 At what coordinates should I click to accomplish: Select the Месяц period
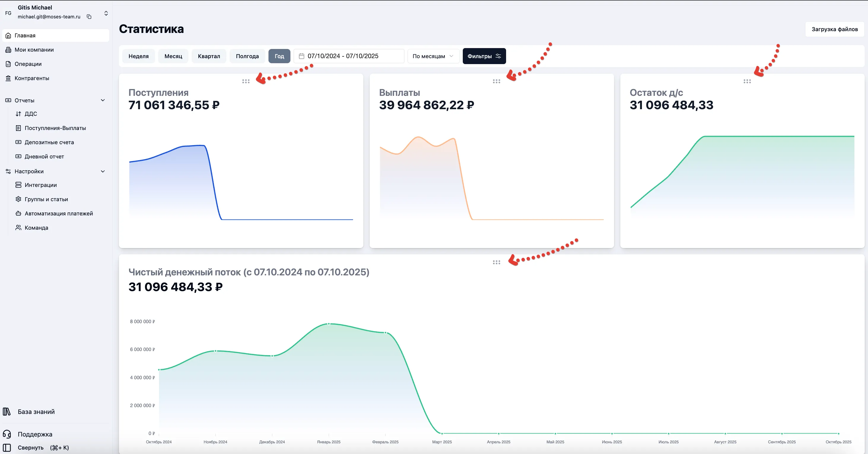tap(173, 56)
